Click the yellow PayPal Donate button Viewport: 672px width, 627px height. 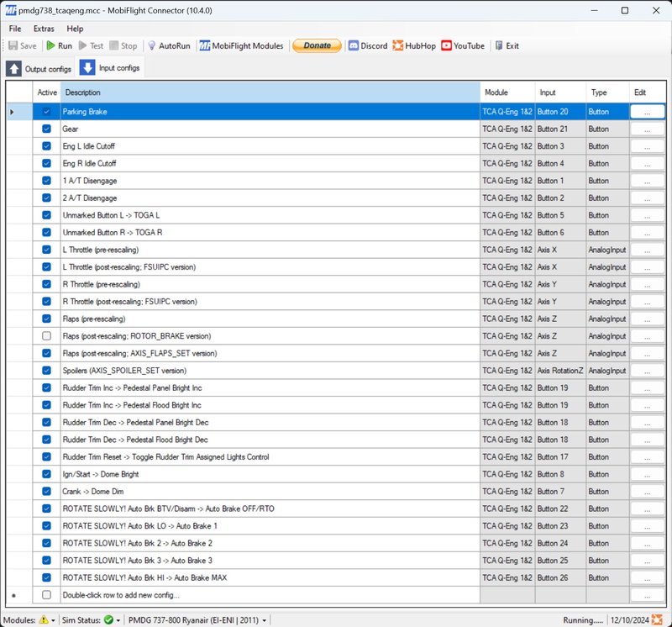[x=317, y=46]
